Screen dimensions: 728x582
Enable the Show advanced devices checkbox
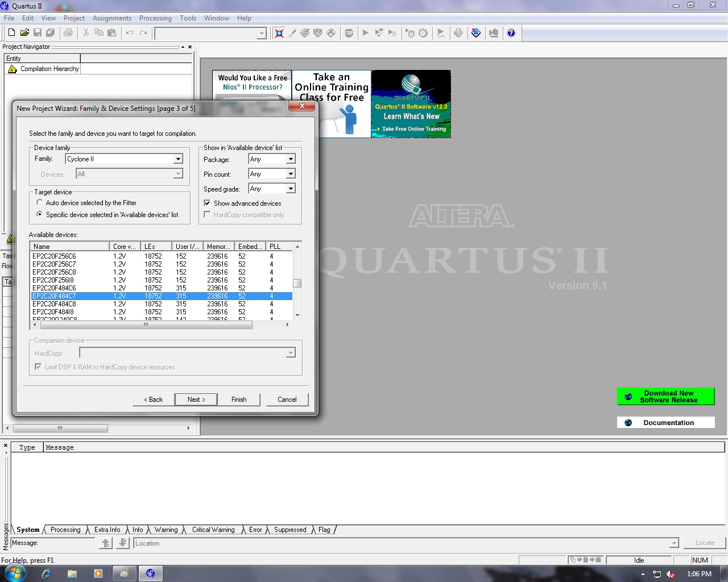pyautogui.click(x=208, y=203)
